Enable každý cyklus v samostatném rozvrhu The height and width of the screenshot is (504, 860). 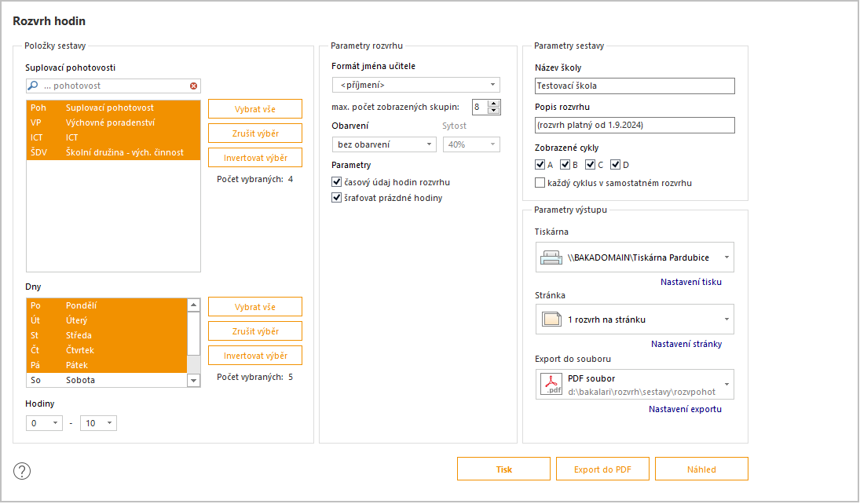click(540, 183)
